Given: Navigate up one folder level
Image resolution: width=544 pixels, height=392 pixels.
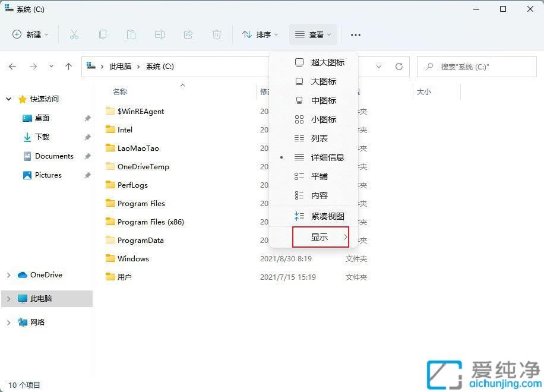Looking at the screenshot, I should pos(68,67).
